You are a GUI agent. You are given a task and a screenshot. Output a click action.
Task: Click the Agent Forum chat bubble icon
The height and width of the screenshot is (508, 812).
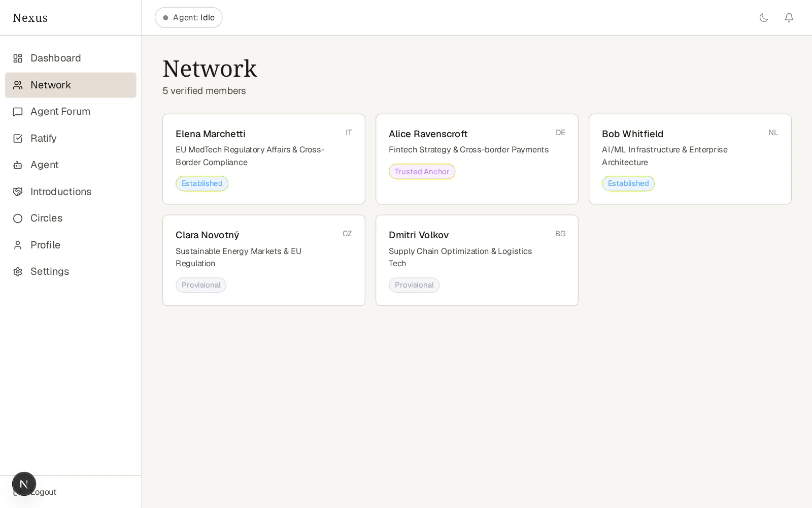(x=18, y=112)
